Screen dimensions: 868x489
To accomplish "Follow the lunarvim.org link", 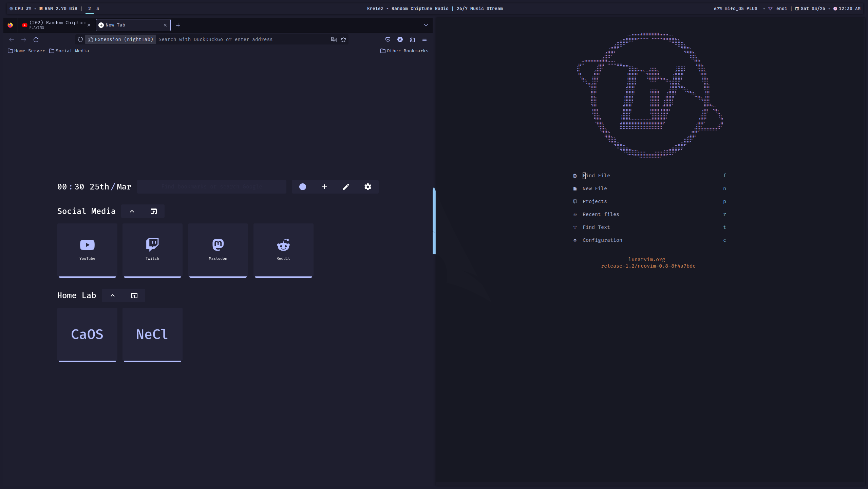I will tap(646, 259).
